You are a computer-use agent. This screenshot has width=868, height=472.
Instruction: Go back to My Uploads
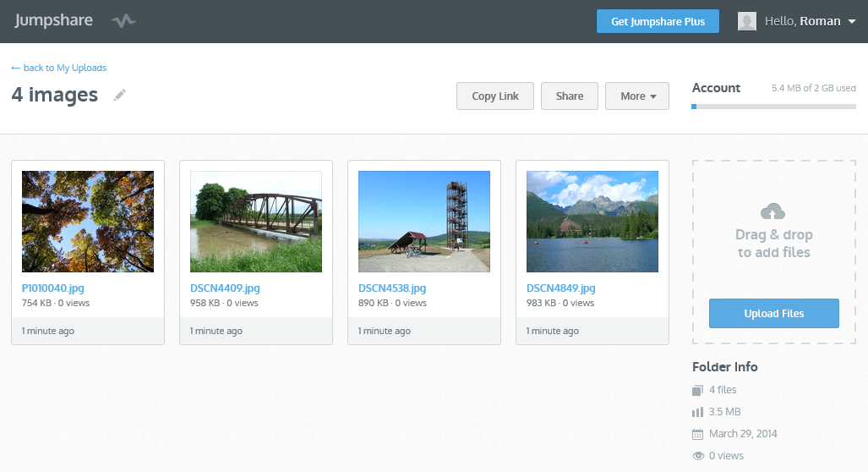[x=59, y=68]
